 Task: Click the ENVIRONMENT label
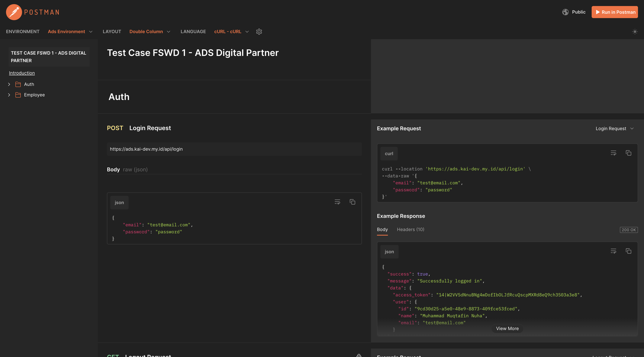tap(23, 31)
